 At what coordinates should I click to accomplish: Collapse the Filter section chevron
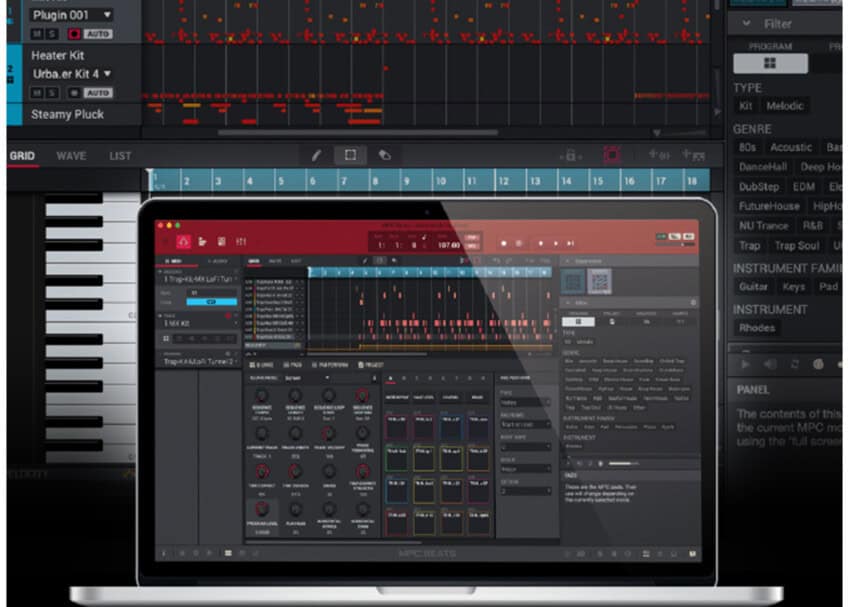tap(746, 23)
